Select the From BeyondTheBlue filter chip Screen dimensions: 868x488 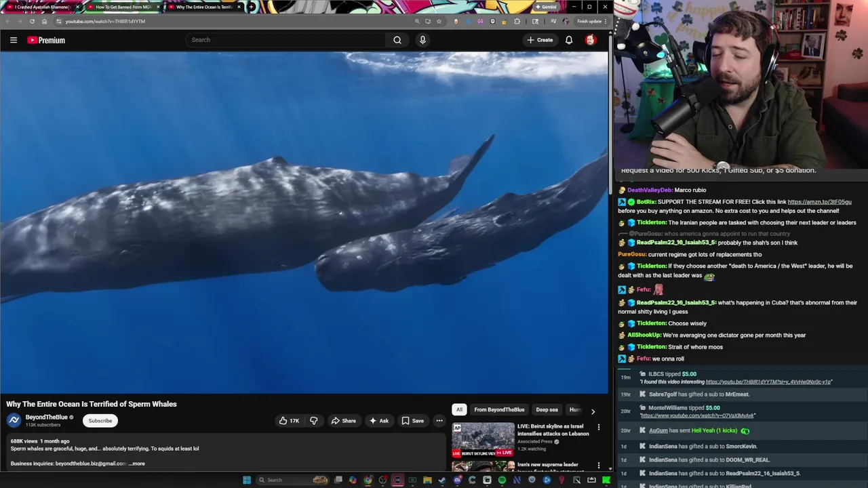click(x=499, y=409)
